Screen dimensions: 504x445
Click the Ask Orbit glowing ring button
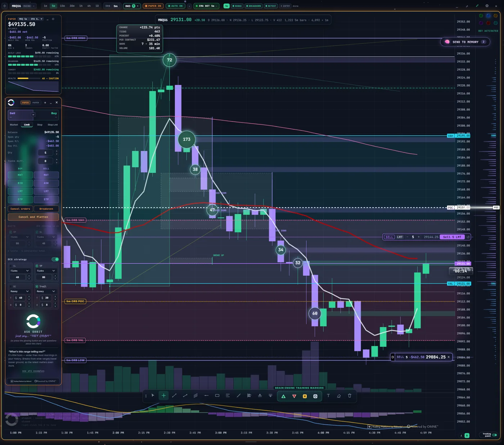[33, 321]
